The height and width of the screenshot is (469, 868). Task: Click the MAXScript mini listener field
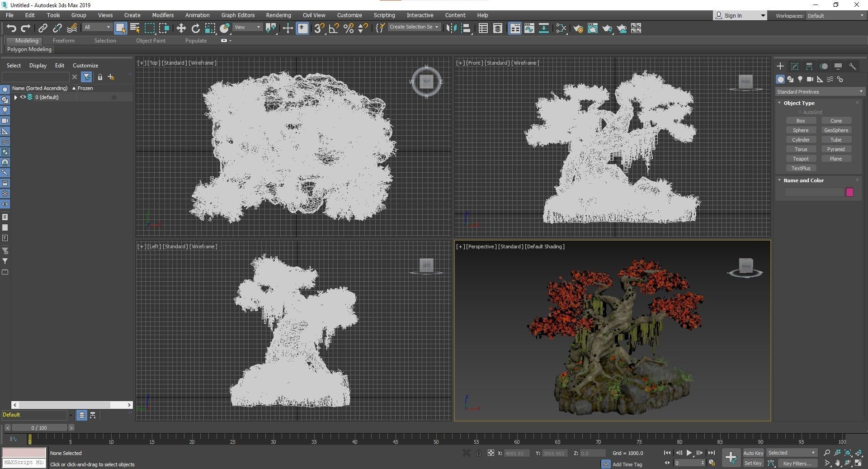click(x=24, y=463)
